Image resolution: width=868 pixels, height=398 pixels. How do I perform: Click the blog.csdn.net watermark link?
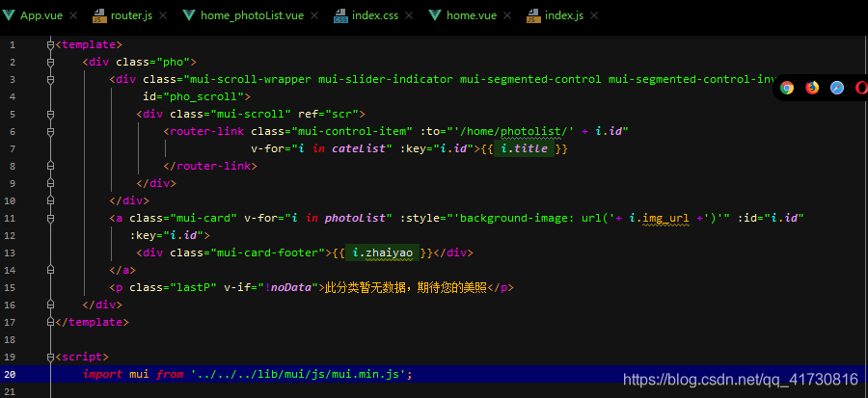click(740, 379)
